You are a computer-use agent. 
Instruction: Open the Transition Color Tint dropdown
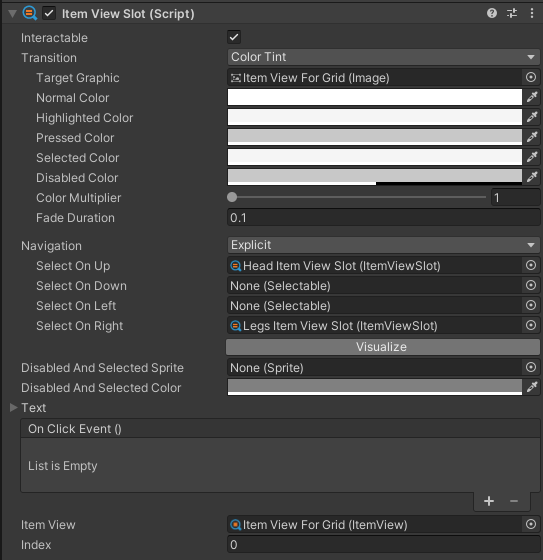tap(383, 57)
